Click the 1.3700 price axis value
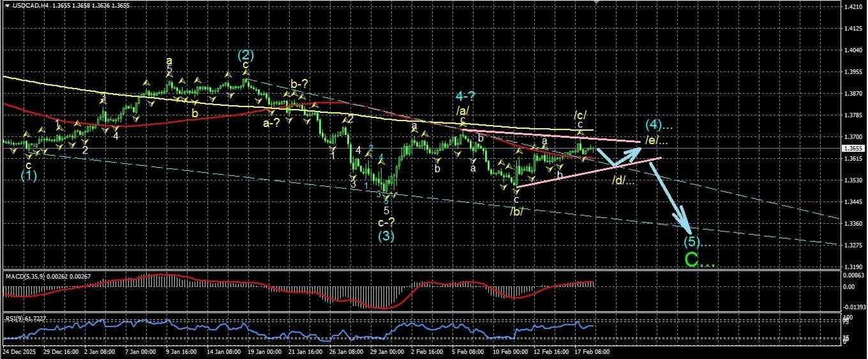 853,137
